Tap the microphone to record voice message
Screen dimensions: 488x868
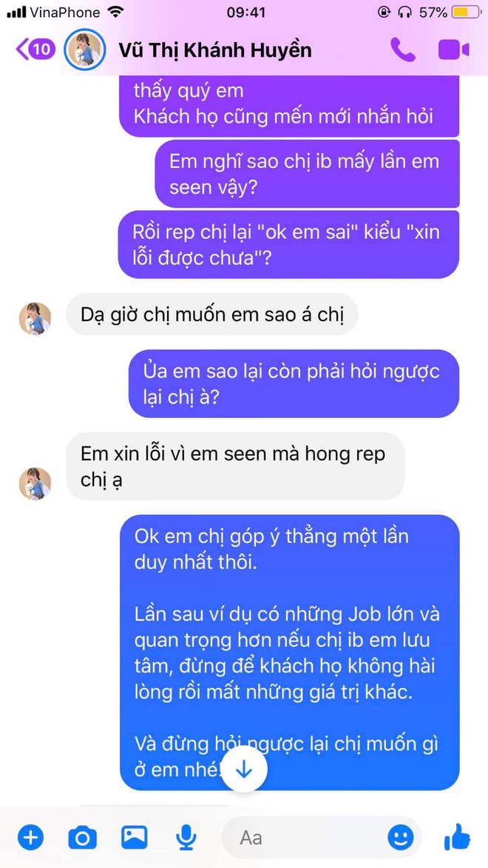[186, 838]
